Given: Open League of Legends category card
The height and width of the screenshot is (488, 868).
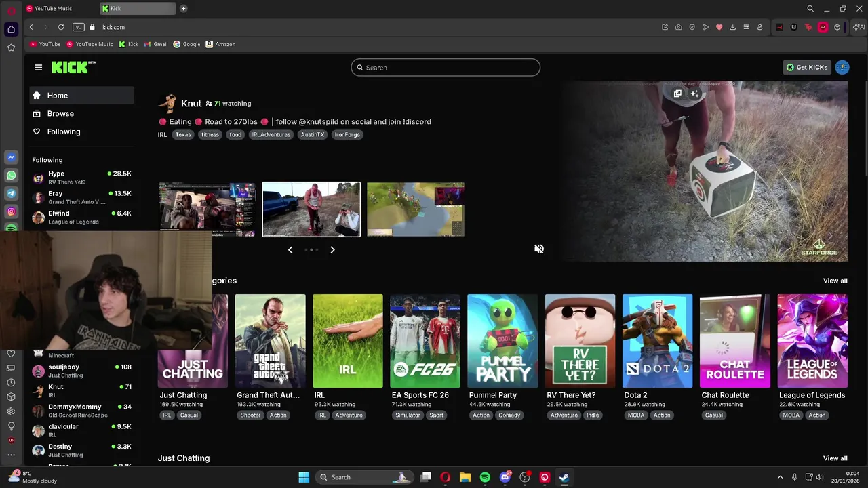Looking at the screenshot, I should [x=812, y=341].
